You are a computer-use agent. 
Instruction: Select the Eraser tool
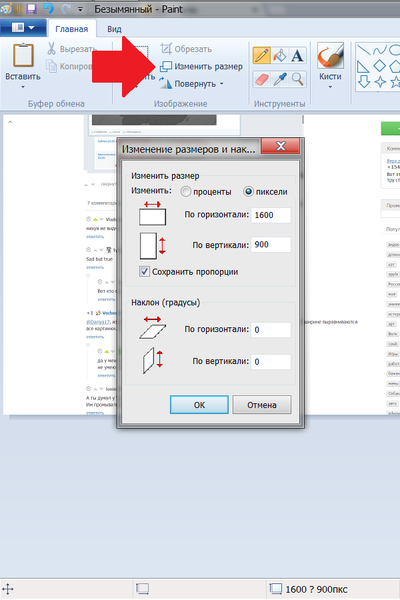pos(262,79)
